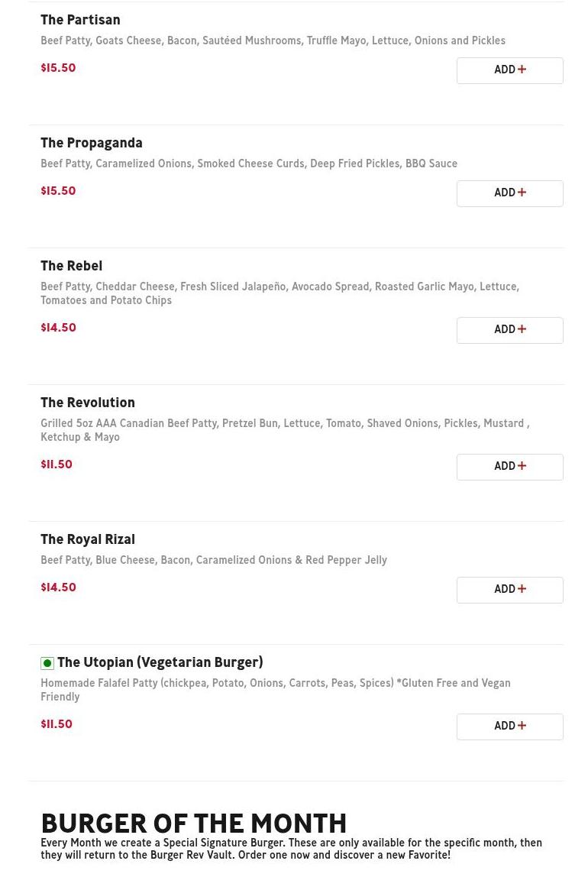This screenshot has width=588, height=890.
Task: Open The Revolution item title
Action: (87, 403)
